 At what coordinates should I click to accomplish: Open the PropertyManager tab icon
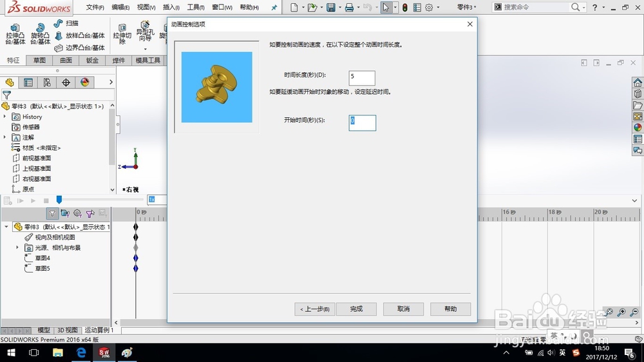pyautogui.click(x=28, y=82)
